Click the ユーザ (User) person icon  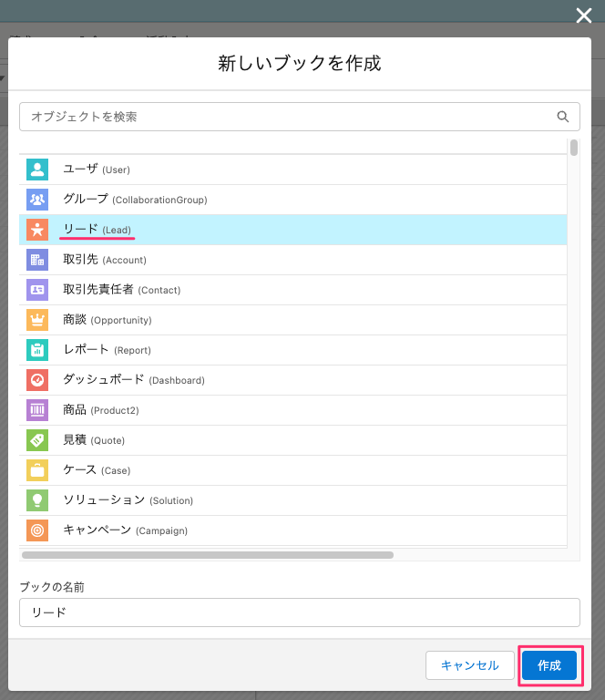pyautogui.click(x=37, y=170)
